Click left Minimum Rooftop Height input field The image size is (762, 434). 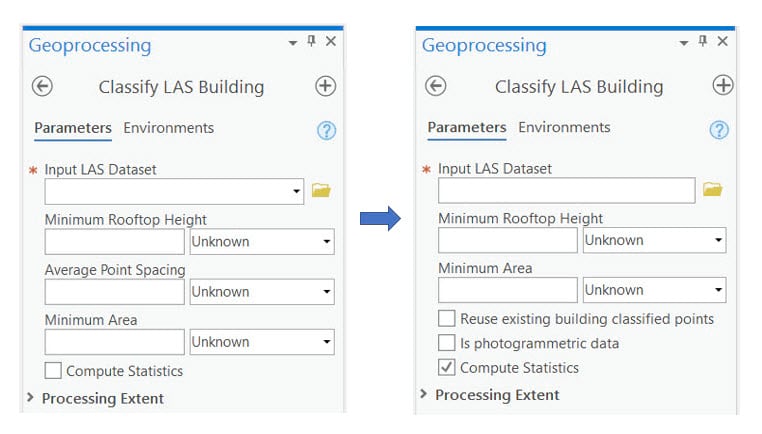116,241
